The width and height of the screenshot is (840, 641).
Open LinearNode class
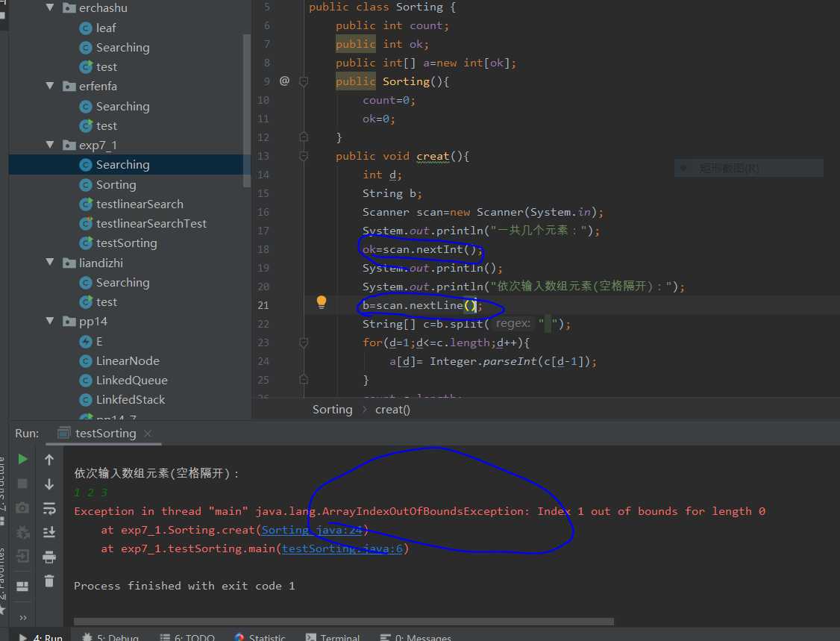(x=128, y=360)
